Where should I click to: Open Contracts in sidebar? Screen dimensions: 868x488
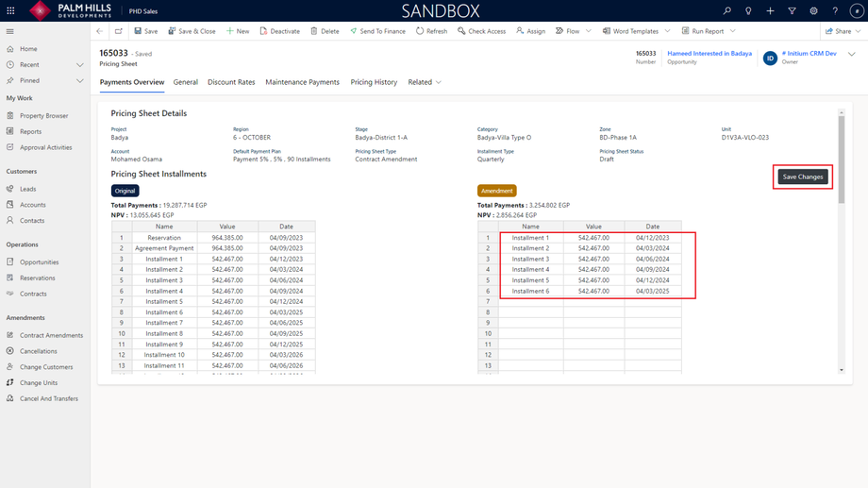pos(33,294)
